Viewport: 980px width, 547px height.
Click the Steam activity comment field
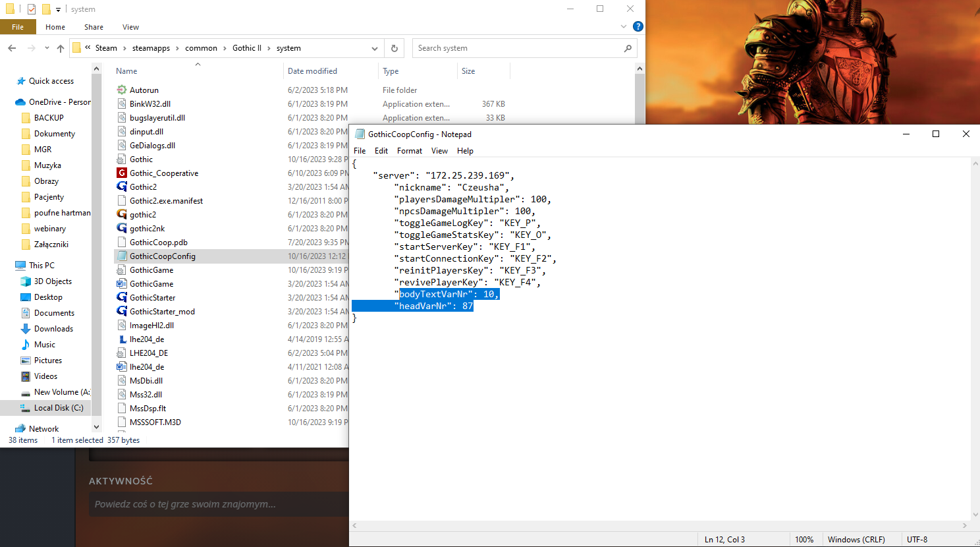pos(219,504)
